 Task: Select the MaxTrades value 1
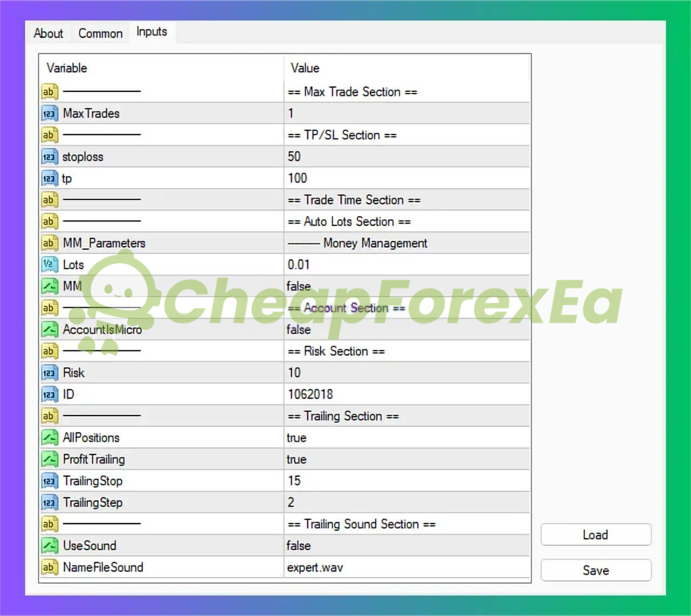(290, 113)
